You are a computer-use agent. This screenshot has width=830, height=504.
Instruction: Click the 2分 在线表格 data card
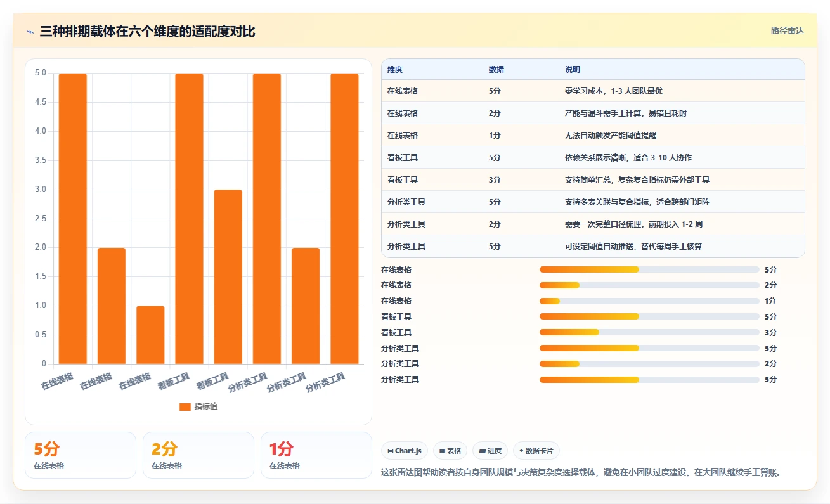(x=198, y=455)
